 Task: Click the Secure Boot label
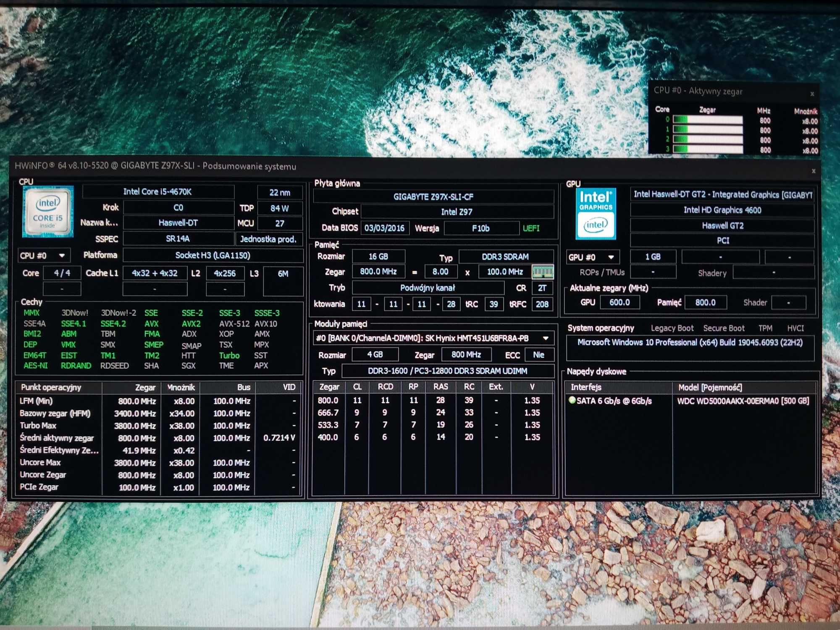pyautogui.click(x=724, y=328)
